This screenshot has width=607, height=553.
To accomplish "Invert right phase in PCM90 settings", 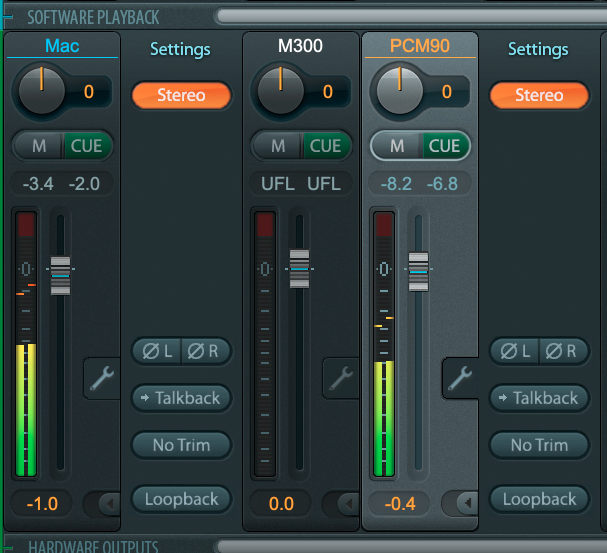I will pyautogui.click(x=562, y=351).
